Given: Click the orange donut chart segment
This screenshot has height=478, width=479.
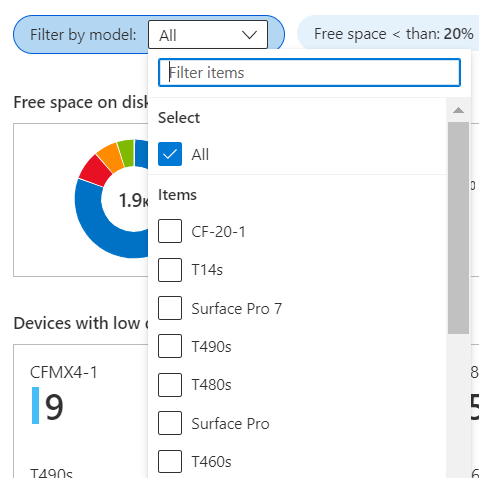Looking at the screenshot, I should [x=111, y=157].
